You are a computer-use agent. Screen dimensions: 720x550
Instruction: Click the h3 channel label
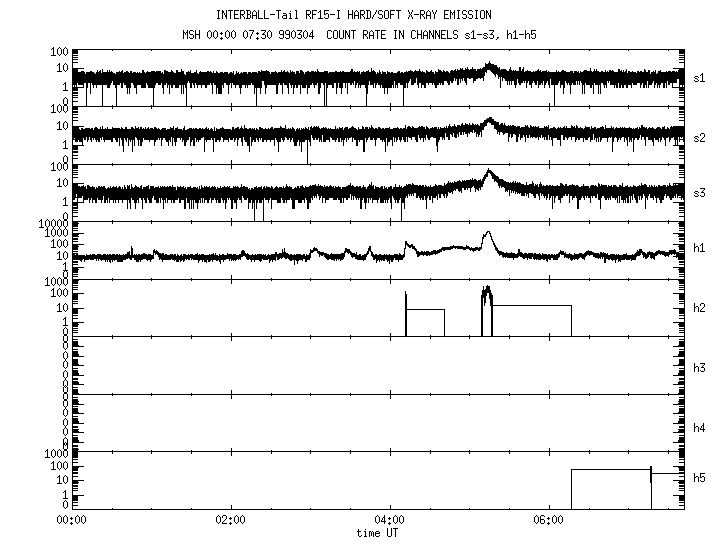698,368
